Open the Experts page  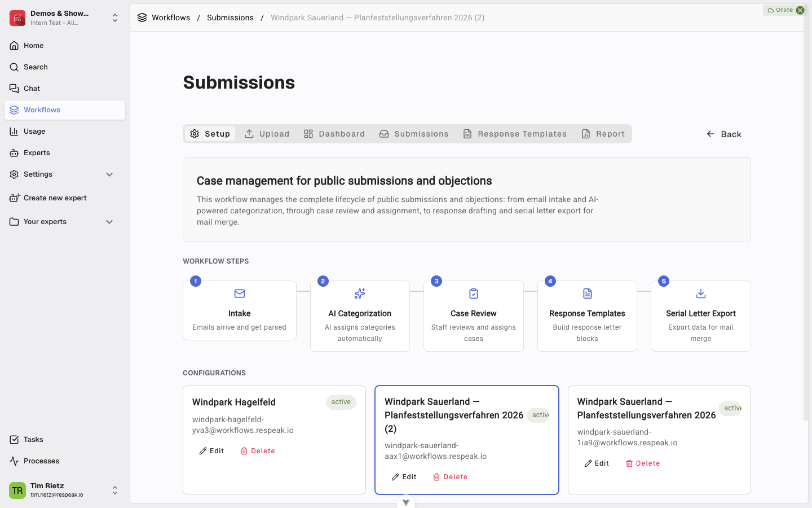pos(65,153)
